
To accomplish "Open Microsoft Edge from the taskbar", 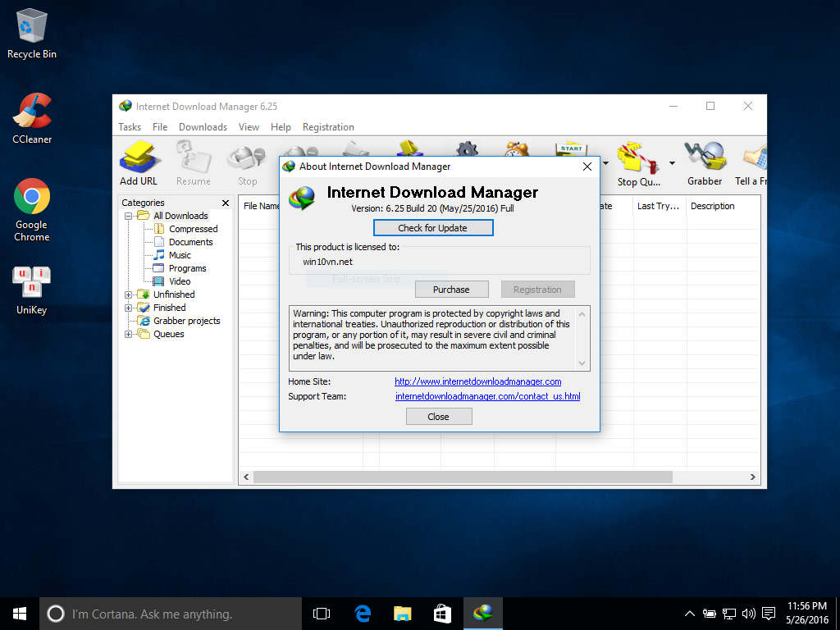I will click(x=363, y=614).
